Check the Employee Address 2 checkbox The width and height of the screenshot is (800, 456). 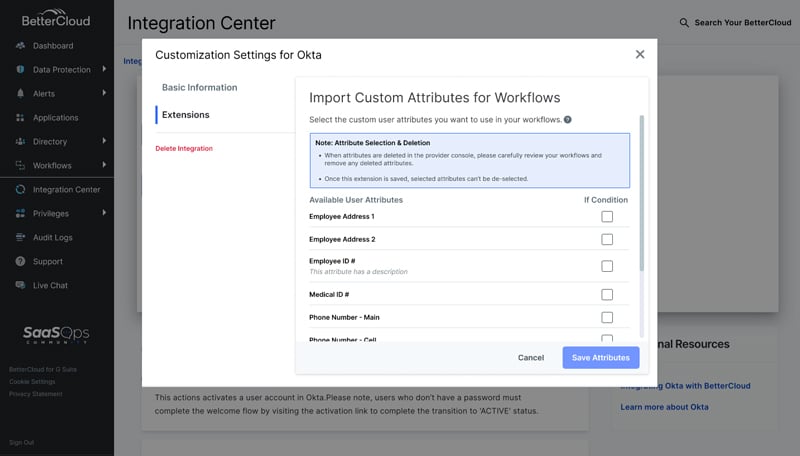(x=607, y=239)
